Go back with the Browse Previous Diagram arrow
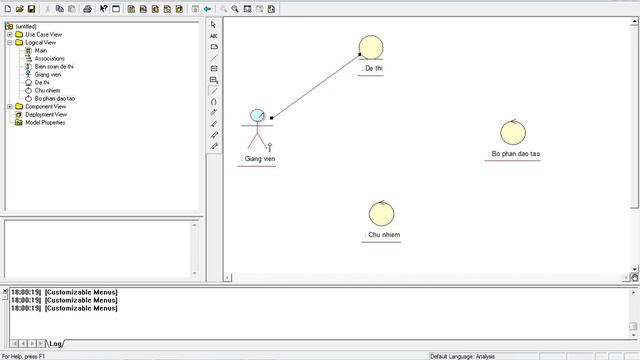The image size is (640, 360). pyautogui.click(x=207, y=9)
